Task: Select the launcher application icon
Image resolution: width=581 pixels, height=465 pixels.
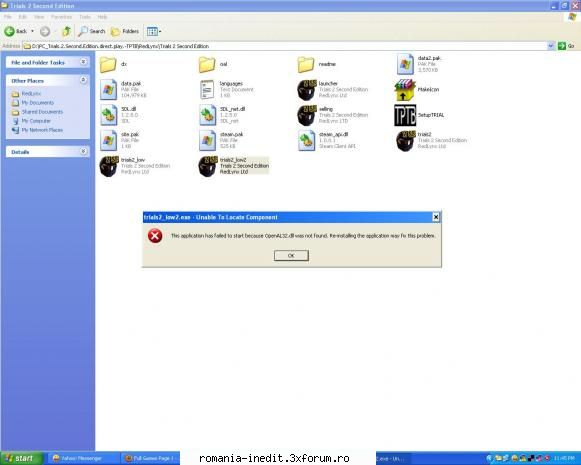Action: pyautogui.click(x=306, y=90)
